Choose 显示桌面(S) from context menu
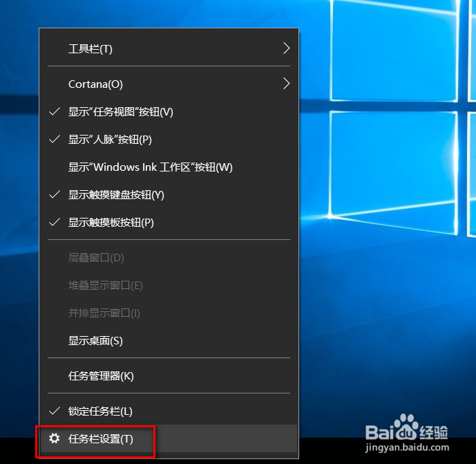The height and width of the screenshot is (464, 476). pyautogui.click(x=169, y=341)
